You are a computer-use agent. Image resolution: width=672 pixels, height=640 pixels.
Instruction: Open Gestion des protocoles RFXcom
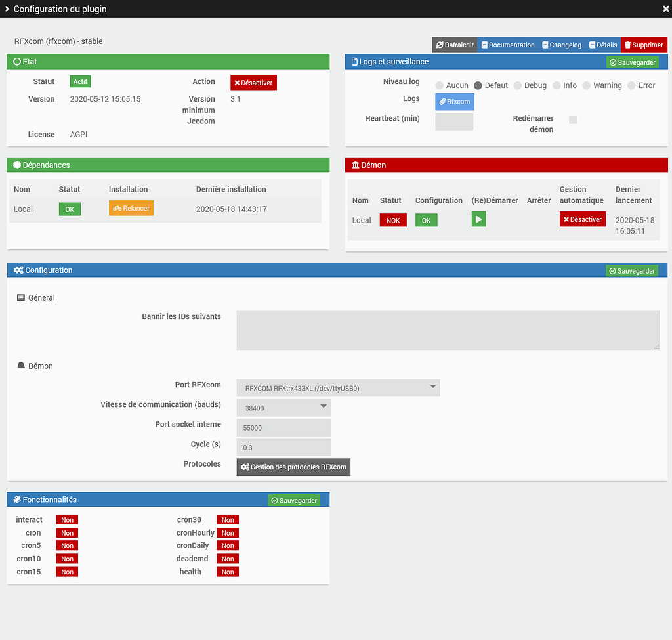coord(293,467)
